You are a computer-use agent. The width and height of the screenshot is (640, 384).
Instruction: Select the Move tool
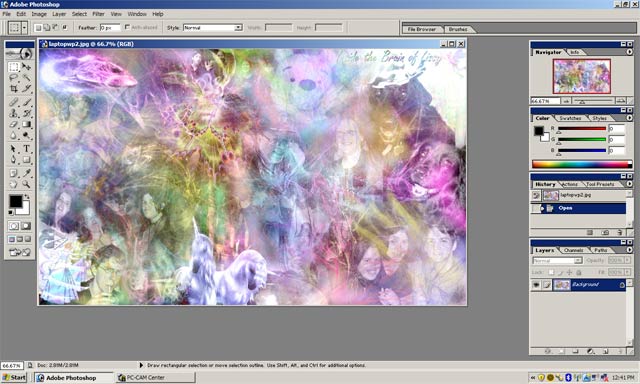coord(26,67)
